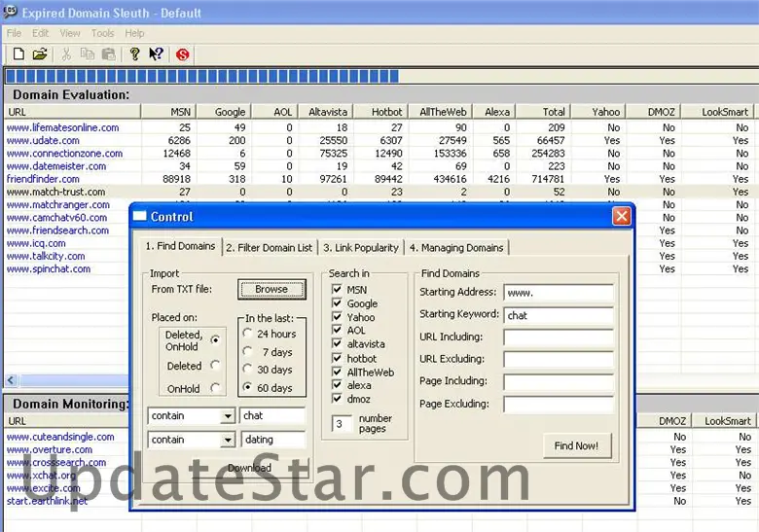
Task: Select the Deleted, OnHold radio button
Action: [215, 340]
